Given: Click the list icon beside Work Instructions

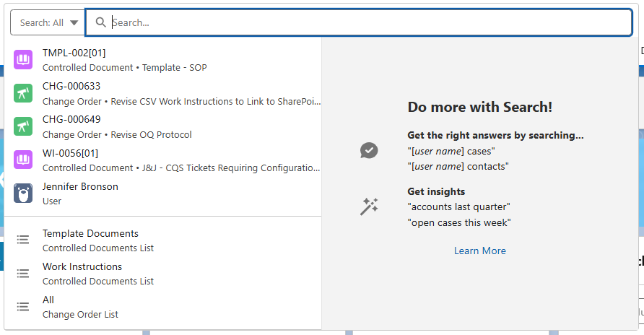Looking at the screenshot, I should (23, 273).
